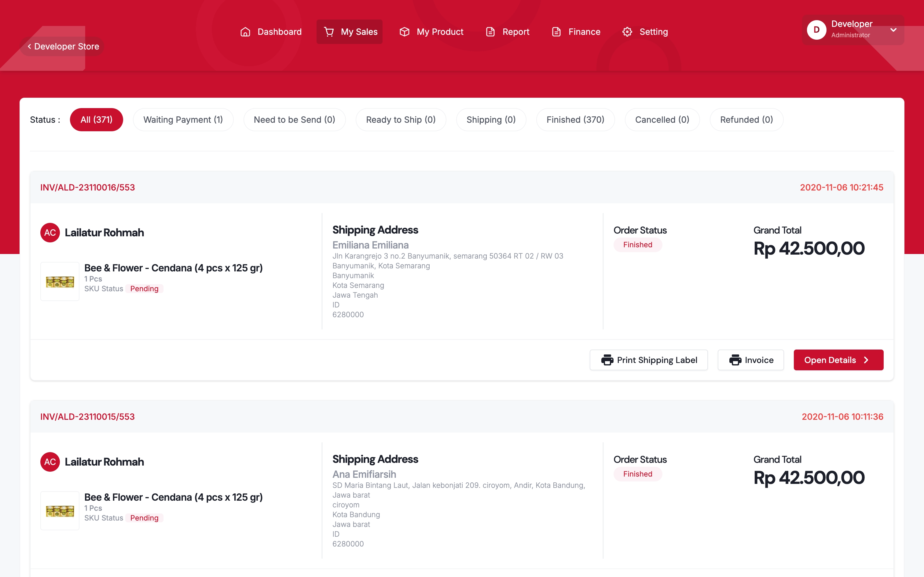This screenshot has height=577, width=924.
Task: Go back via Developer Store chevron
Action: pos(29,46)
